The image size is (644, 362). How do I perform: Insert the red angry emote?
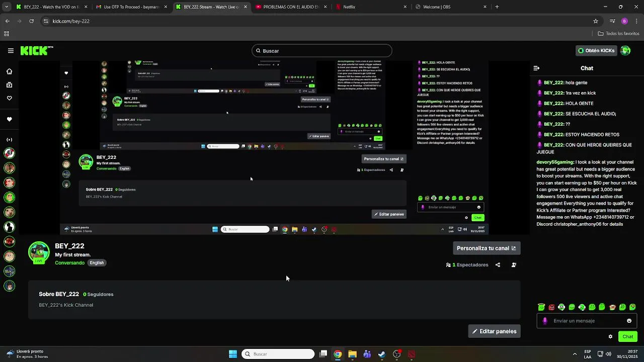[x=551, y=307]
